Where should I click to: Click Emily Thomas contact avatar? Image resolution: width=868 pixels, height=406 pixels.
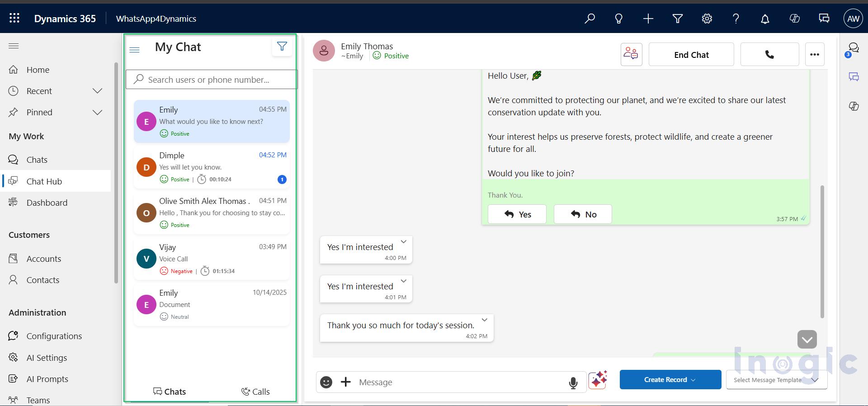pyautogui.click(x=324, y=51)
